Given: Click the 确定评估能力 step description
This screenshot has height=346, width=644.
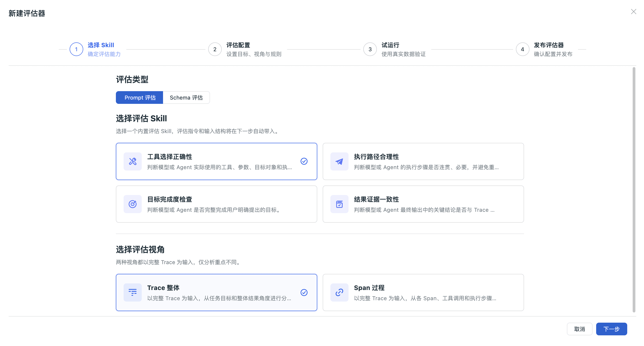Looking at the screenshot, I should tap(104, 54).
